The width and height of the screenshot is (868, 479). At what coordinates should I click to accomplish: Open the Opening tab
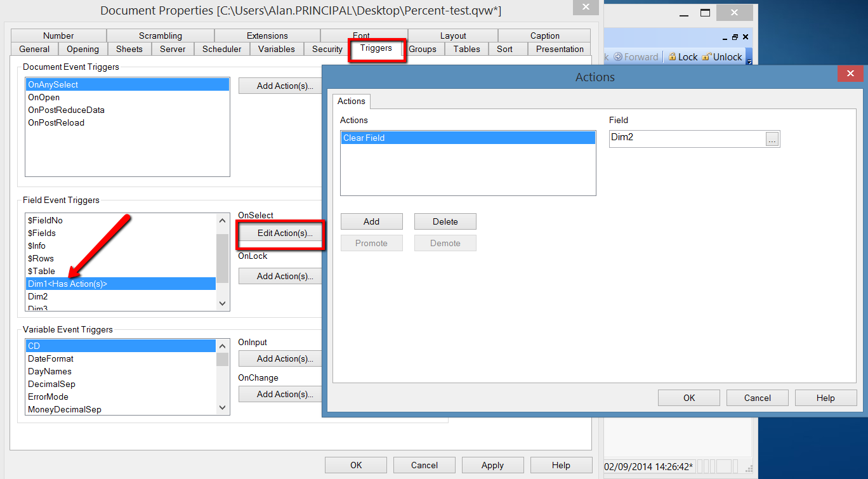tap(83, 49)
